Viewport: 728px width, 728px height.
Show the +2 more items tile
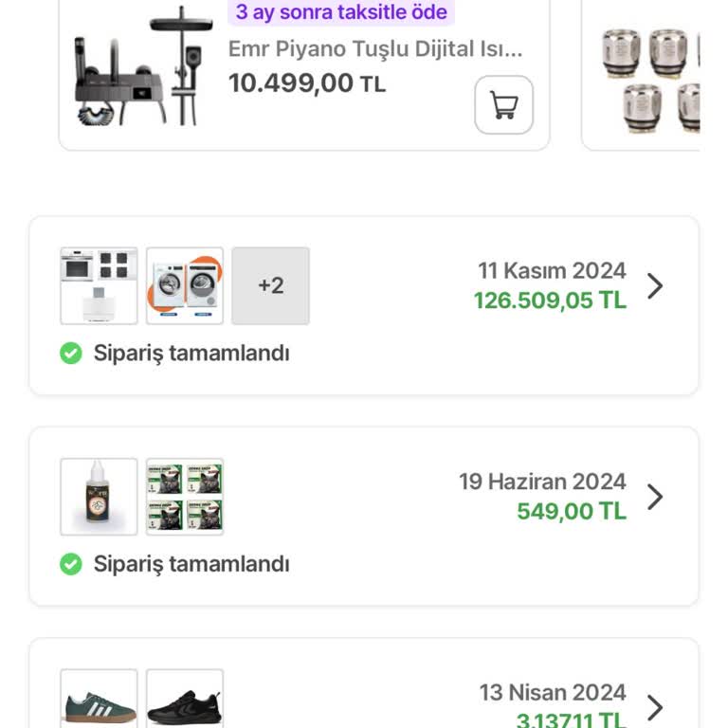click(270, 285)
